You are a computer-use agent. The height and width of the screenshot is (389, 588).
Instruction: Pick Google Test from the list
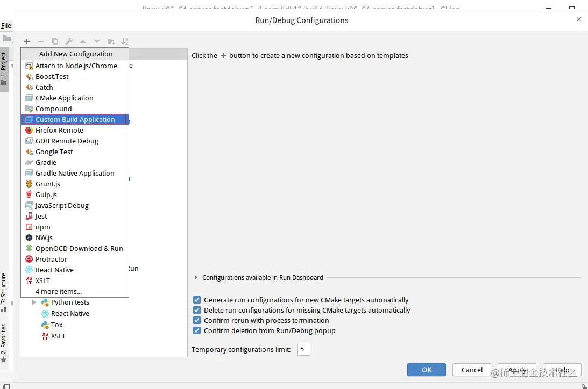(x=75, y=152)
